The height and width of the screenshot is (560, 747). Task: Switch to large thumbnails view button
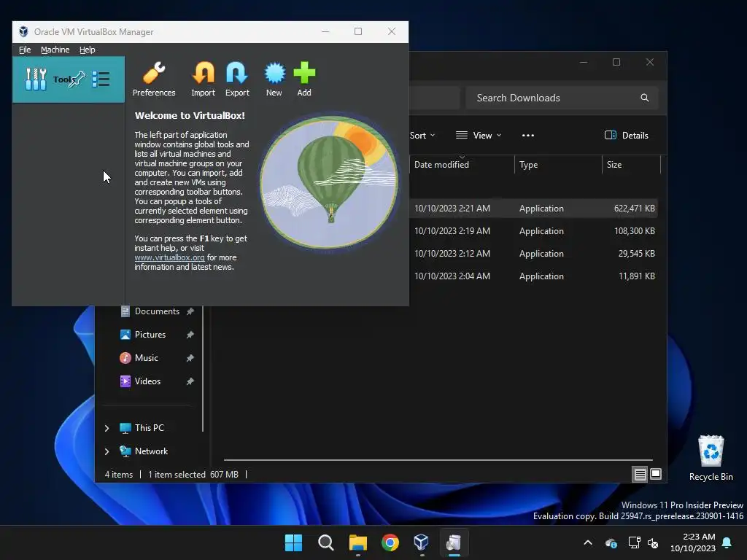point(656,474)
